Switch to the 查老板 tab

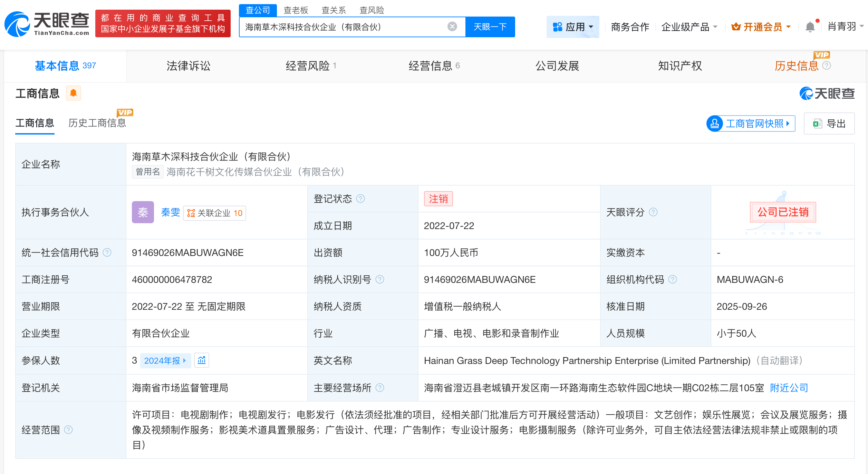(295, 10)
